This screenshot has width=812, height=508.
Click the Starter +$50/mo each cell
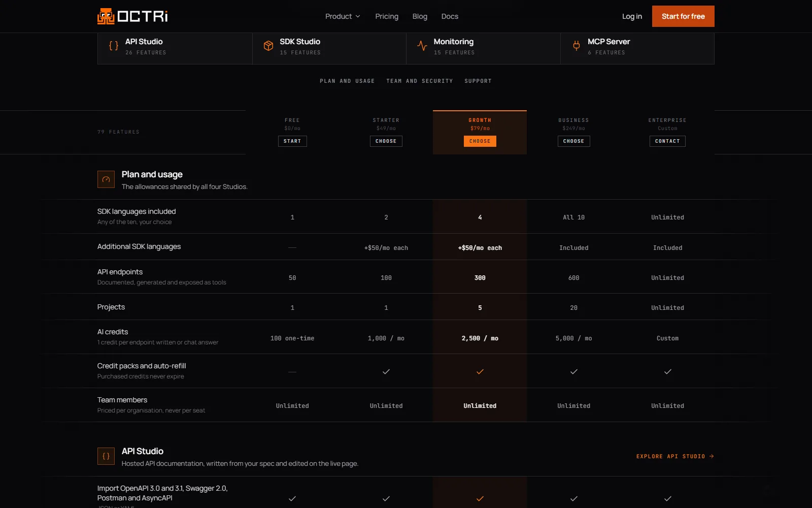click(386, 248)
